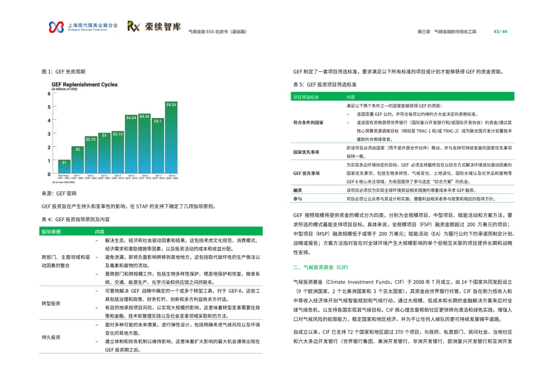
Task: Click the $2 bar in chart
Action: pos(77,160)
